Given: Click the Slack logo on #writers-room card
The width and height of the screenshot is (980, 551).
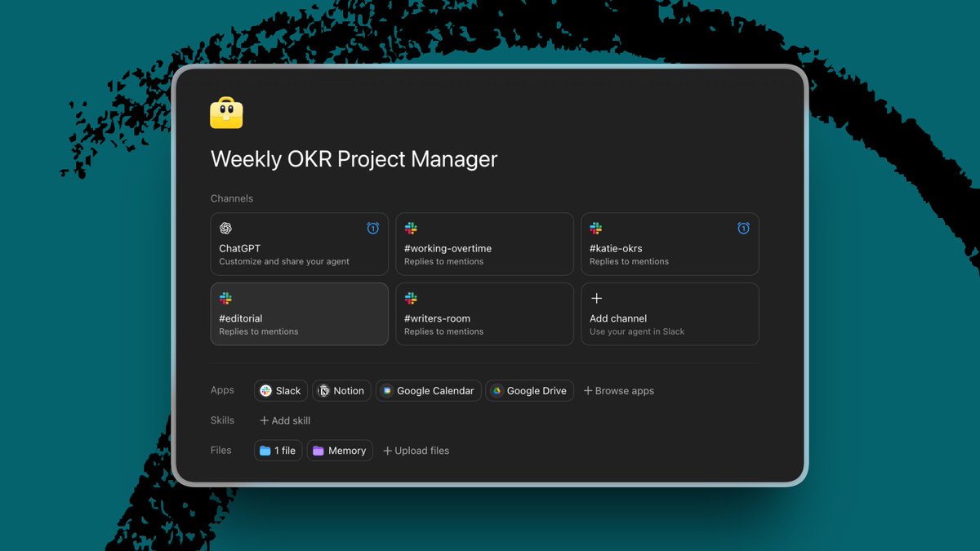Looking at the screenshot, I should pos(411,299).
